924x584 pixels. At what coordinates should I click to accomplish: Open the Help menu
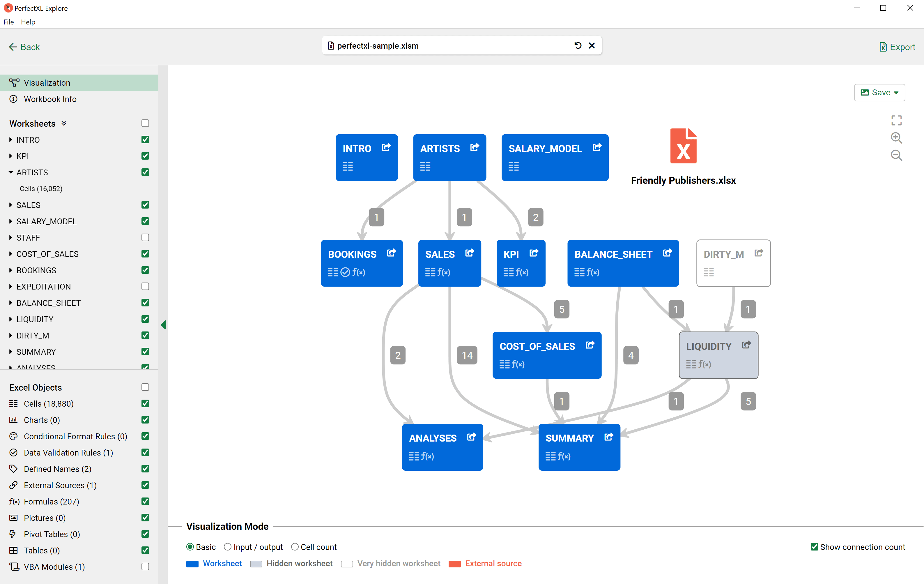click(x=28, y=22)
